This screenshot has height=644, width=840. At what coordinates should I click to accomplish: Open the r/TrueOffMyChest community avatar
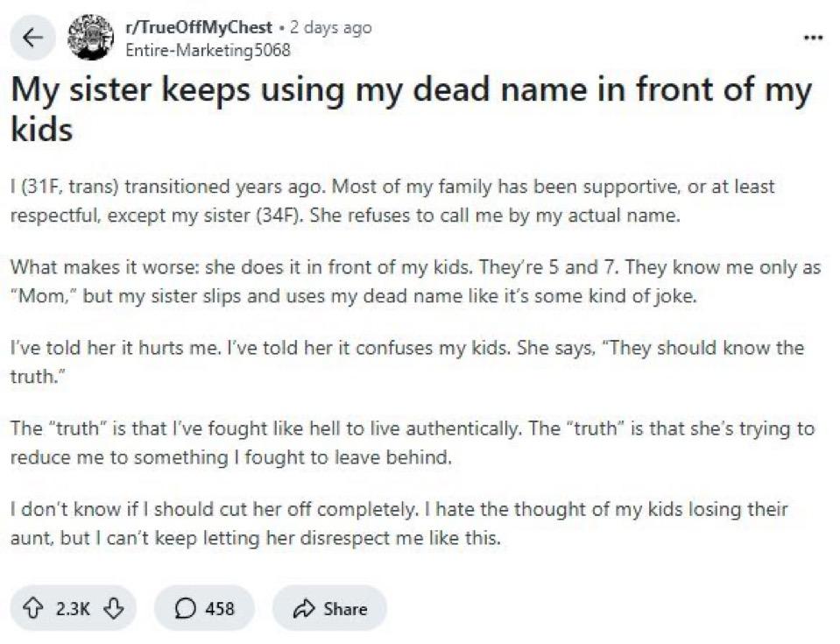(92, 37)
